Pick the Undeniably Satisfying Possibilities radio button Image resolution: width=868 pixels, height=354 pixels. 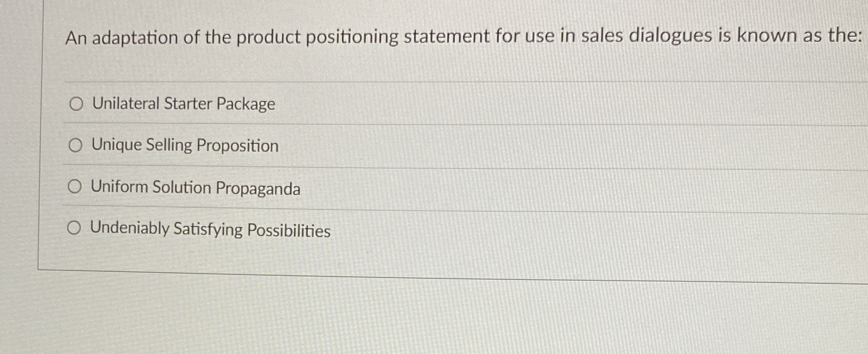(x=74, y=228)
